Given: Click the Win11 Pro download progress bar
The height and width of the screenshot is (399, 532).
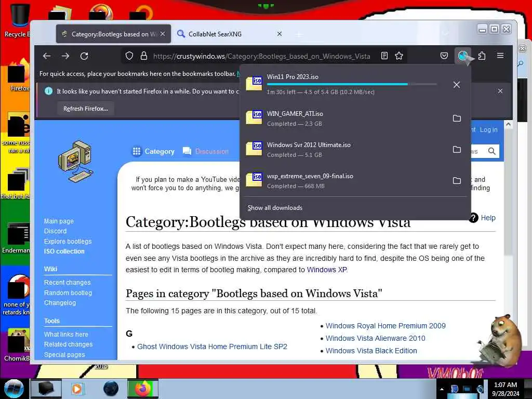Looking at the screenshot, I should 352,84.
